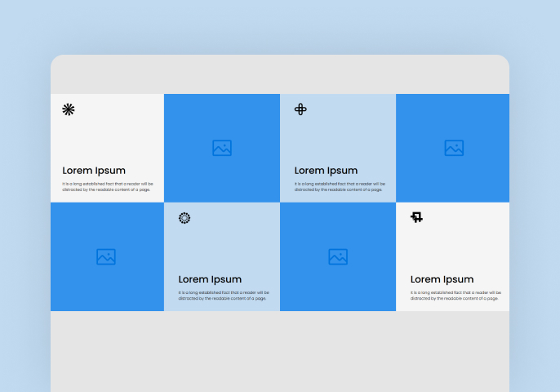Click Lorem Ipsum heading in the clover icon card
560x392 pixels.
pos(326,171)
